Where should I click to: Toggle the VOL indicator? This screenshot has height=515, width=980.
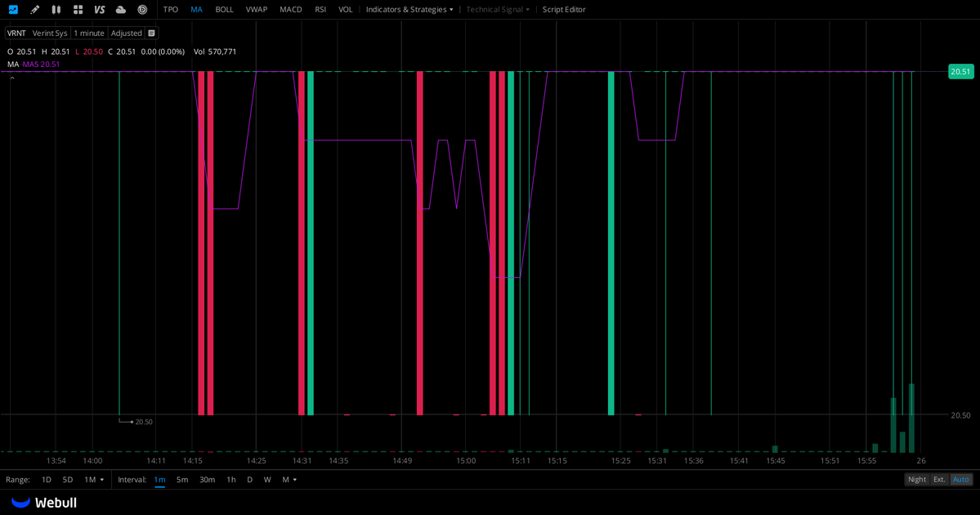(346, 9)
